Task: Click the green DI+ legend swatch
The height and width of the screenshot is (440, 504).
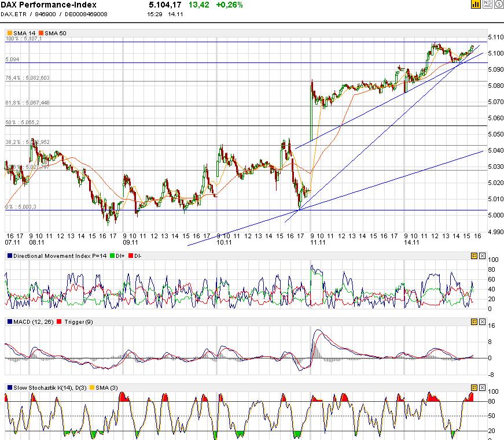Action: [112, 256]
